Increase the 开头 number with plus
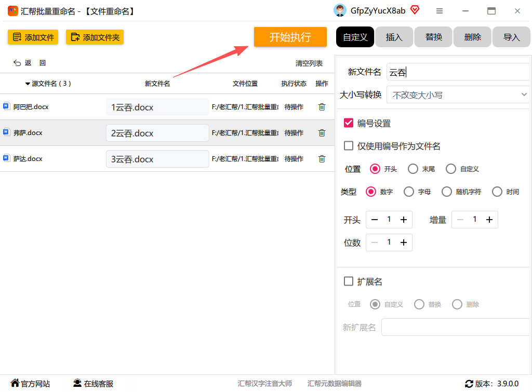 pyautogui.click(x=403, y=220)
